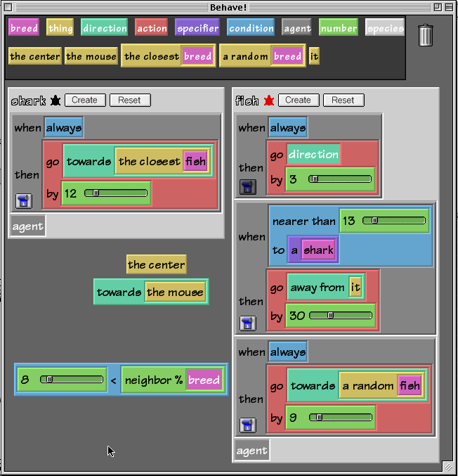Toggle the flag icon in 'away from it' rule
Screen dimensions: 458x476
[247, 323]
